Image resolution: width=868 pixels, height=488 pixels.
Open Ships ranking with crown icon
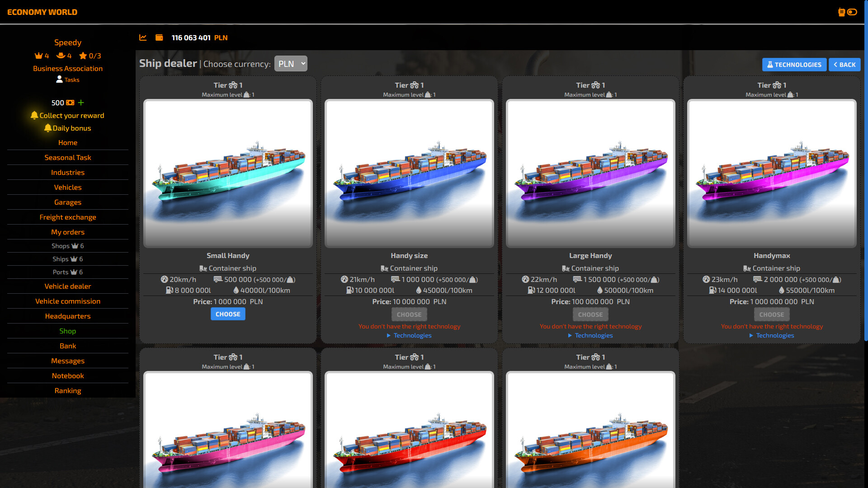coord(68,259)
